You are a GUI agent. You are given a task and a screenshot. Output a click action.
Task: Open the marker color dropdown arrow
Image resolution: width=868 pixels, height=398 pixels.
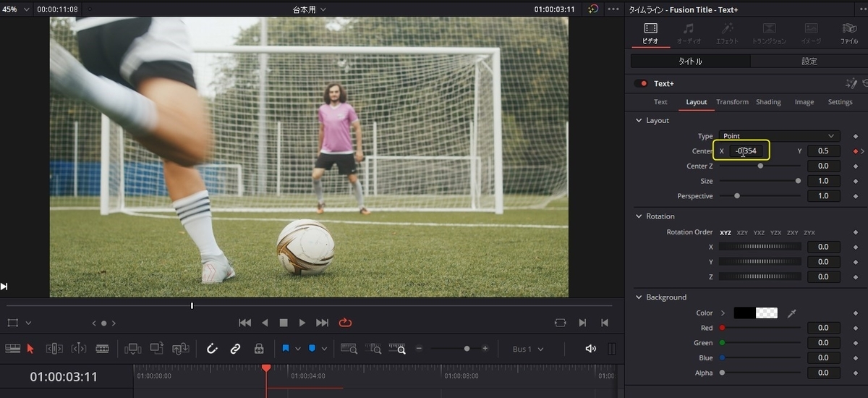click(324, 349)
